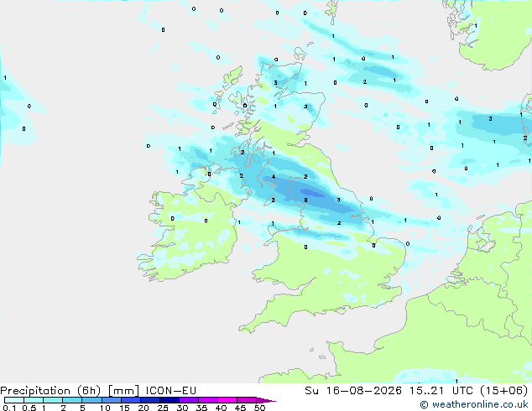The width and height of the screenshot is (532, 411).
Task: Click the '45' legend scale label
Action: (x=240, y=408)
